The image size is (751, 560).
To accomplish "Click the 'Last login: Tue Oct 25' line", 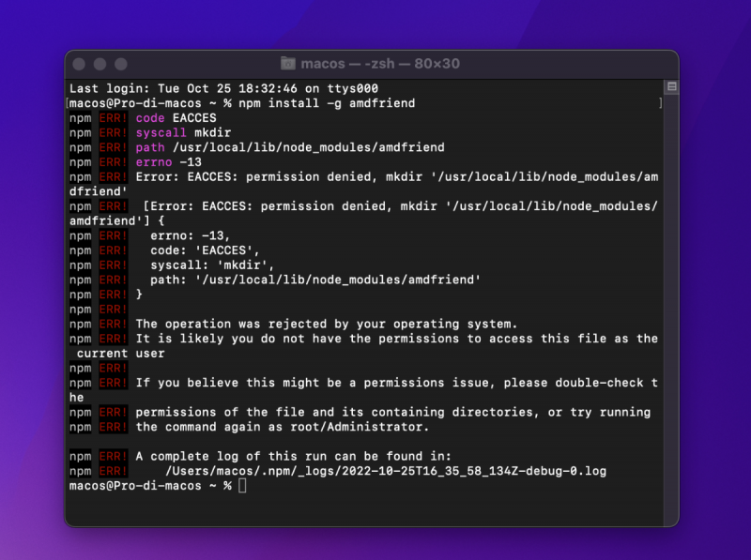I will (x=223, y=88).
